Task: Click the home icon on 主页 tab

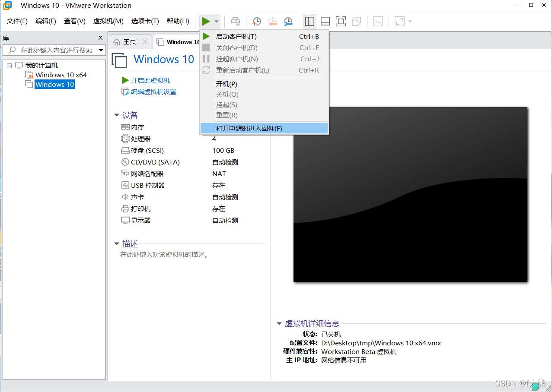Action: (117, 42)
